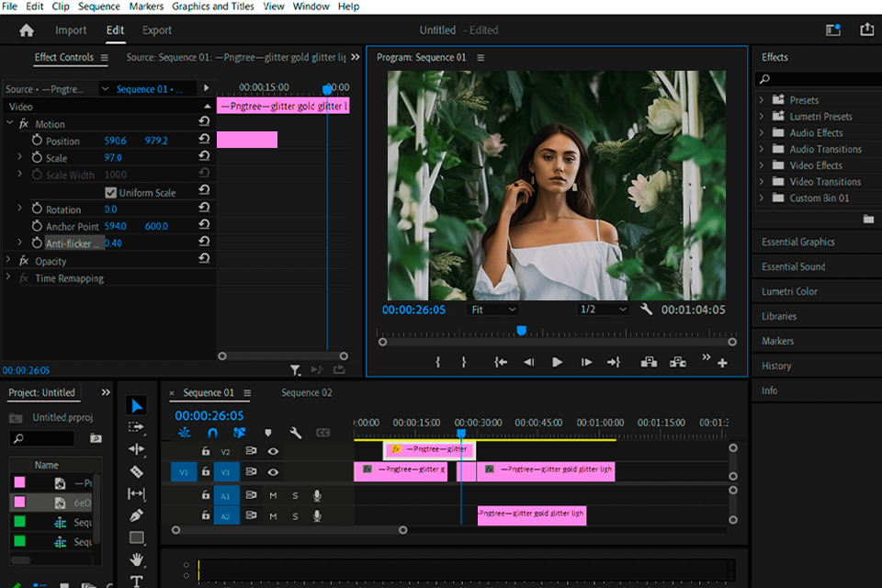Open Graphics and Titles menu
The height and width of the screenshot is (588, 882).
[212, 6]
